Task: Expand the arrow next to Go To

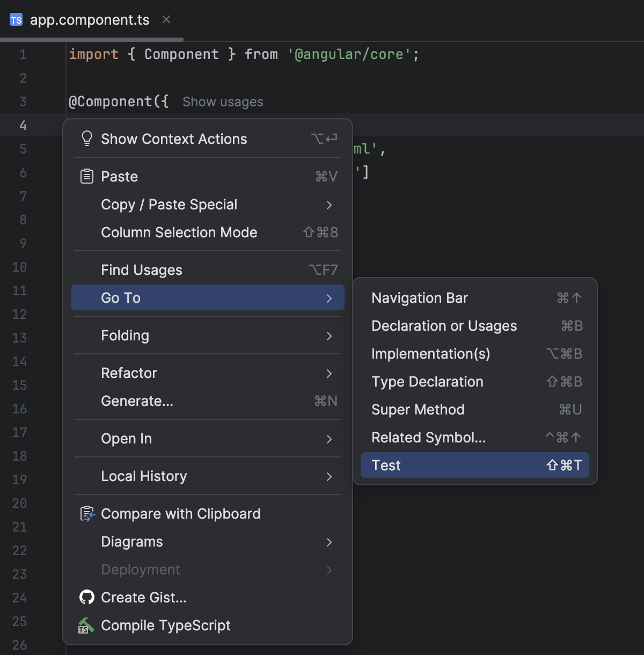Action: click(x=329, y=298)
